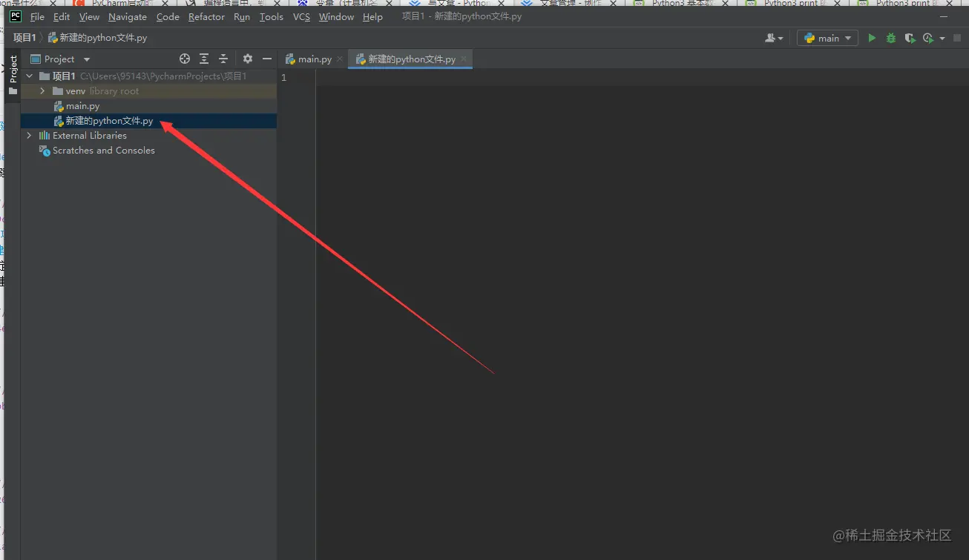Screen dimensions: 969x560
Task: Open the VCS menu
Action: 301,16
